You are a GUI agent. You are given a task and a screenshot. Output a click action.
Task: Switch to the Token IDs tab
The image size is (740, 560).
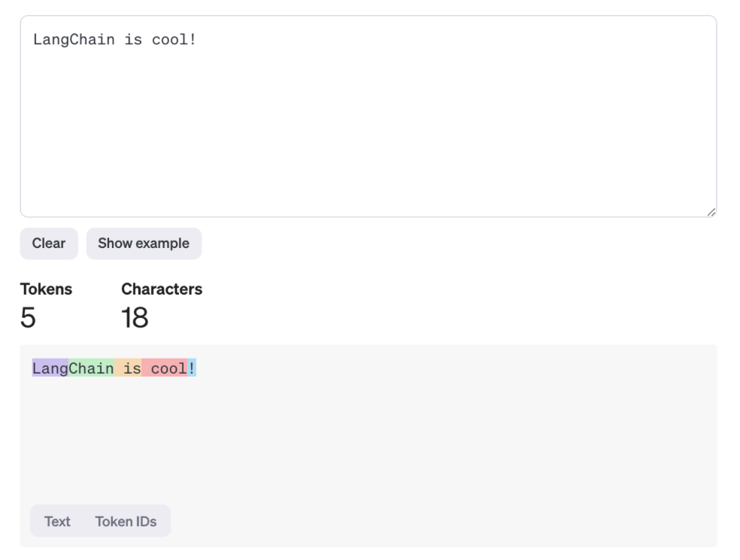point(126,522)
